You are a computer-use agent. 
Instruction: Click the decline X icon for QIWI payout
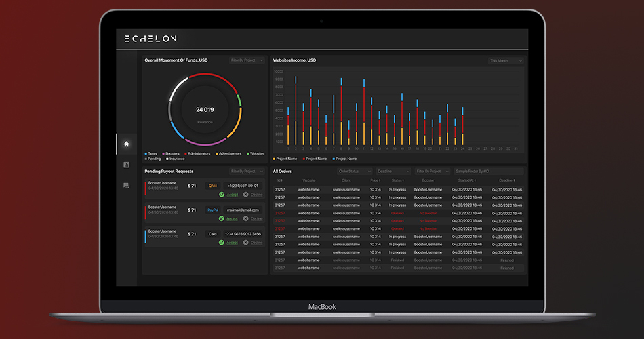click(x=245, y=195)
